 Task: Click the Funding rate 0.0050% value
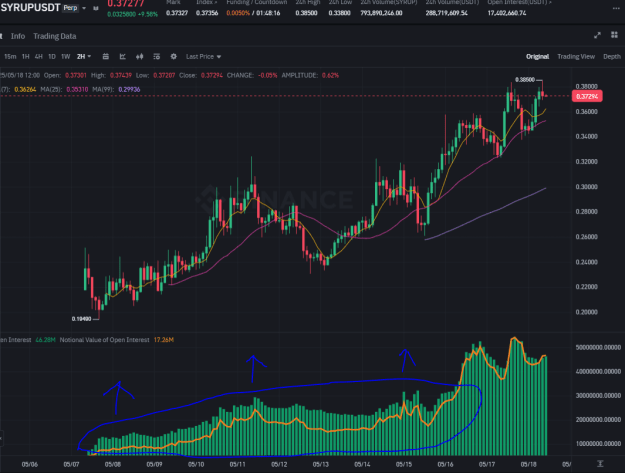(x=238, y=13)
